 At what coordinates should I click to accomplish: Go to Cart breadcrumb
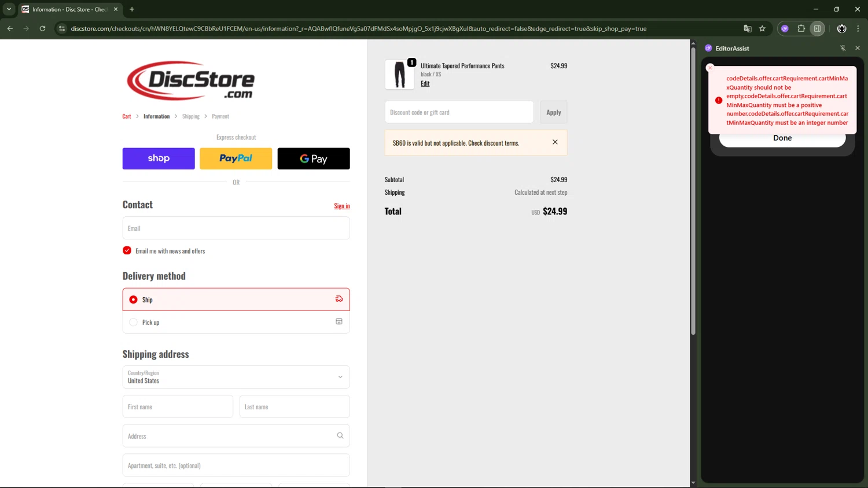click(127, 116)
